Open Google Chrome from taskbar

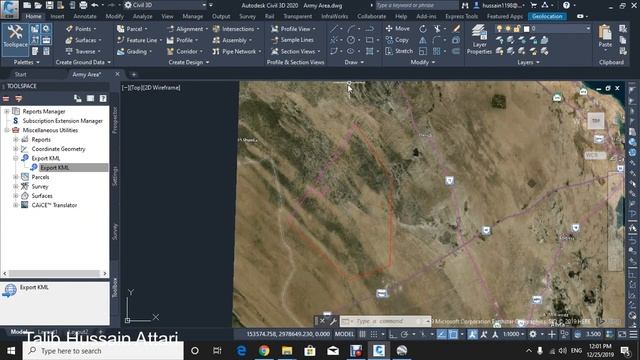264,351
